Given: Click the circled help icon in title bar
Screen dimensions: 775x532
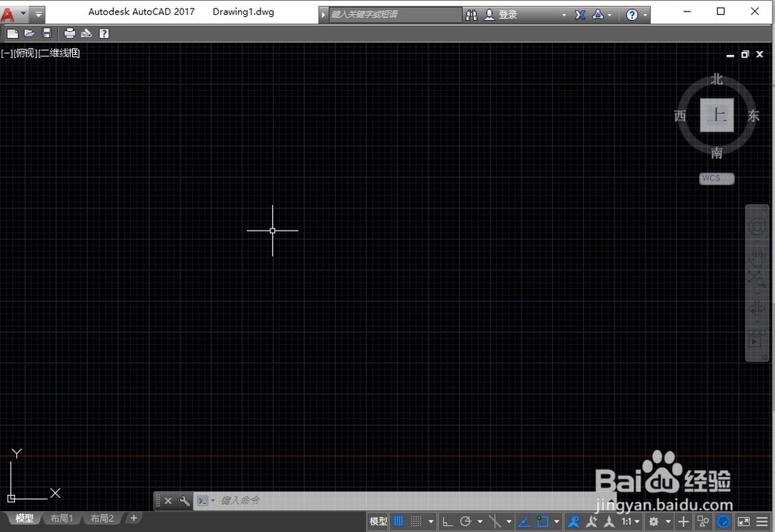Looking at the screenshot, I should point(632,15).
